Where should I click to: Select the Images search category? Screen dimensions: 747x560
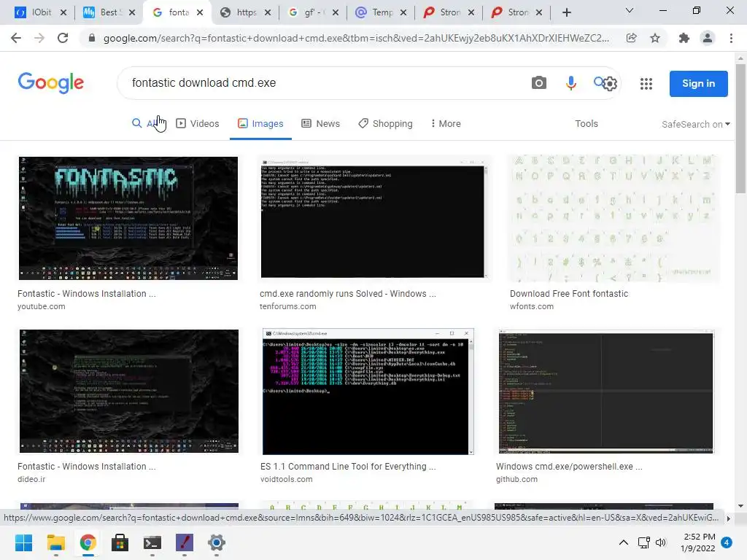[260, 123]
